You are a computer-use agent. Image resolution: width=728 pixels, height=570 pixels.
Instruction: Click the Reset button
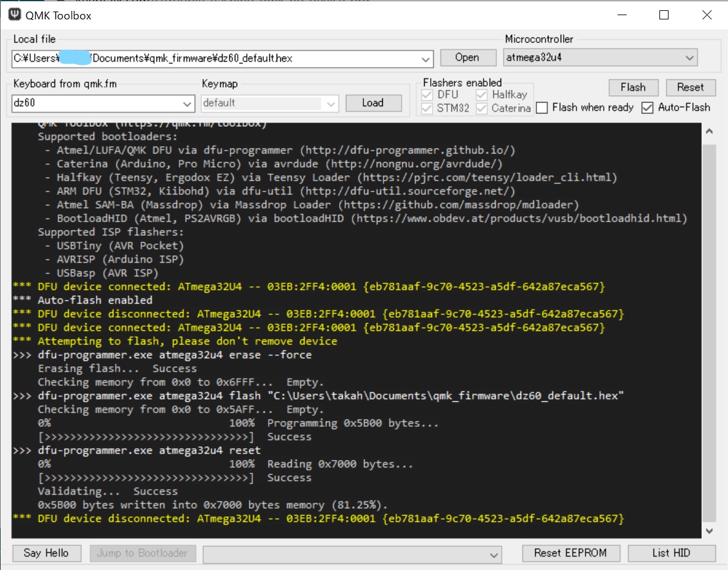pyautogui.click(x=690, y=87)
